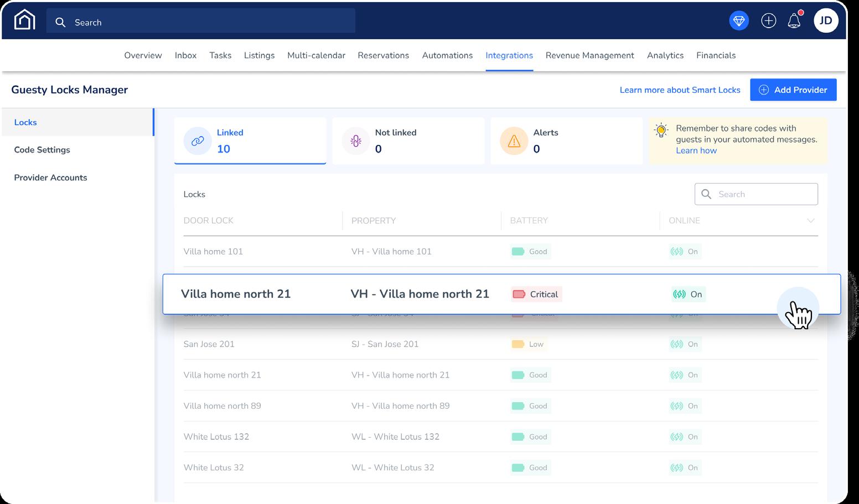Click the Alerts warning triangle icon
Image resolution: width=859 pixels, height=504 pixels.
[514, 141]
